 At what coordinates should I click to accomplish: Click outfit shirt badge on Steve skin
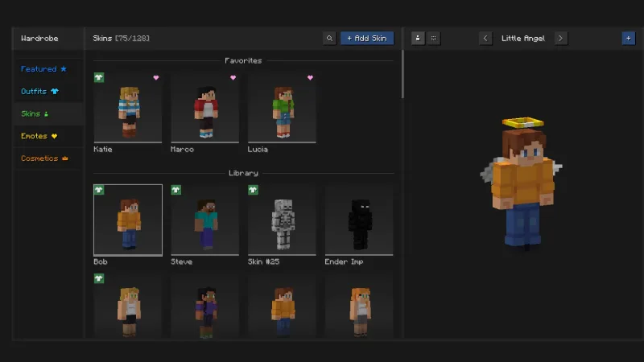tap(176, 190)
